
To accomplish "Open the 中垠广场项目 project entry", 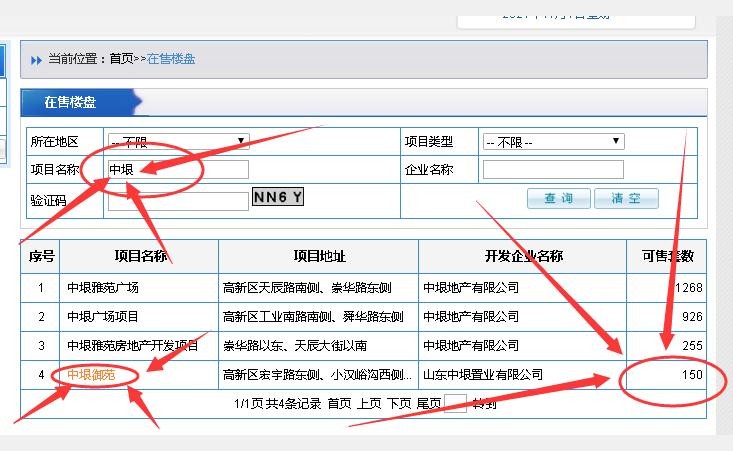I will coord(103,317).
